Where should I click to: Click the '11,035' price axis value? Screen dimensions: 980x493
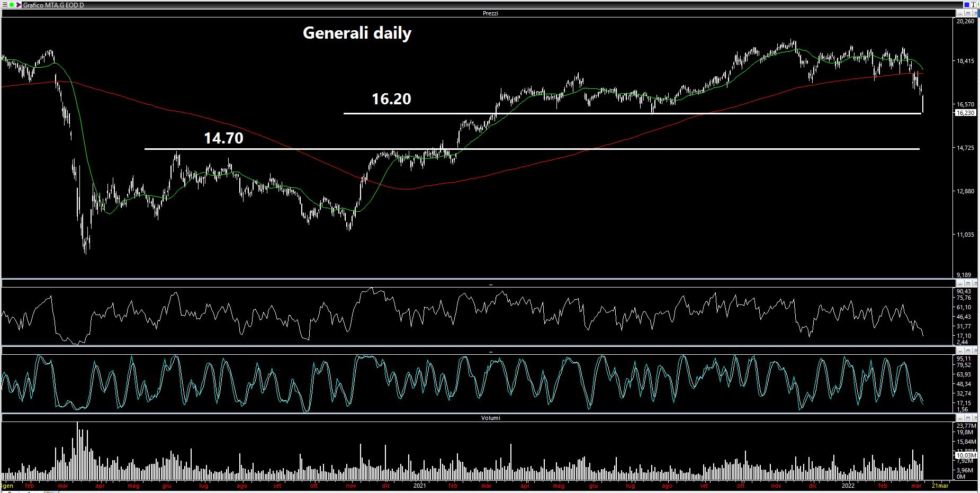tap(965, 235)
